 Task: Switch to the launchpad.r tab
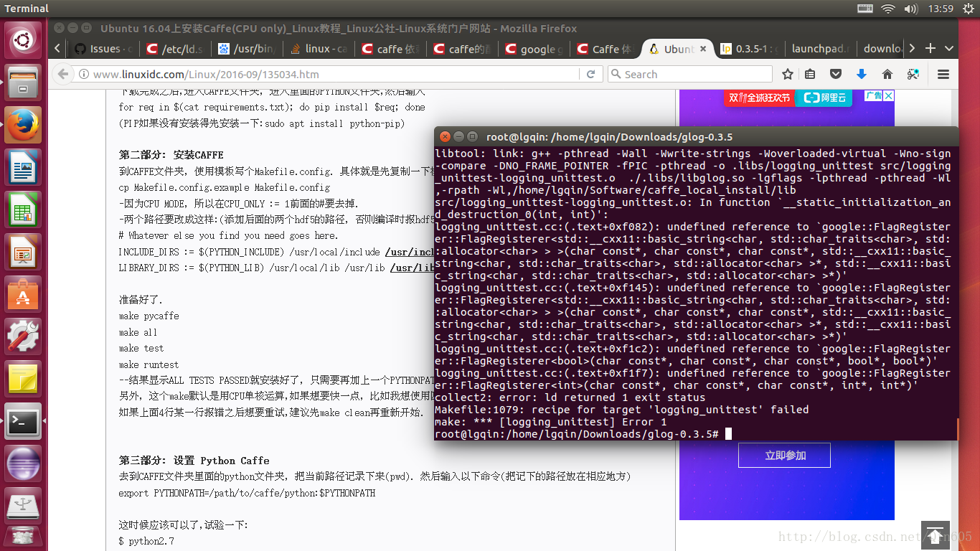[x=821, y=49]
